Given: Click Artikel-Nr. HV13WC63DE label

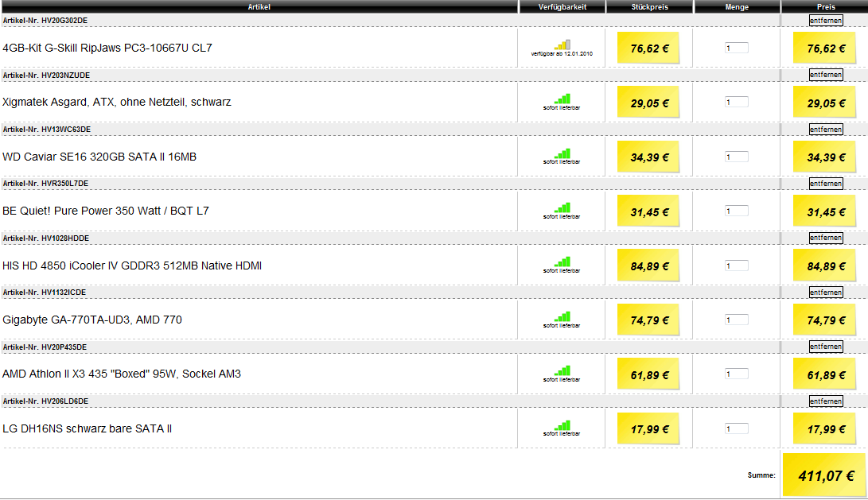Looking at the screenshot, I should point(47,130).
